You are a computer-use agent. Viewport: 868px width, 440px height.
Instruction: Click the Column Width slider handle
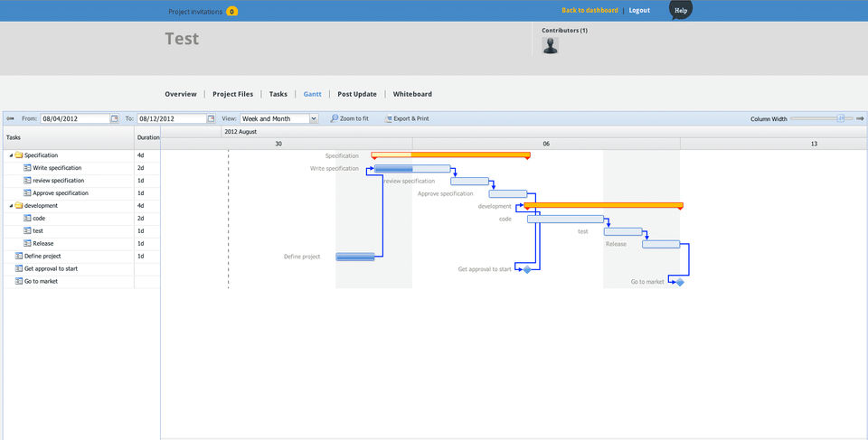pos(840,118)
